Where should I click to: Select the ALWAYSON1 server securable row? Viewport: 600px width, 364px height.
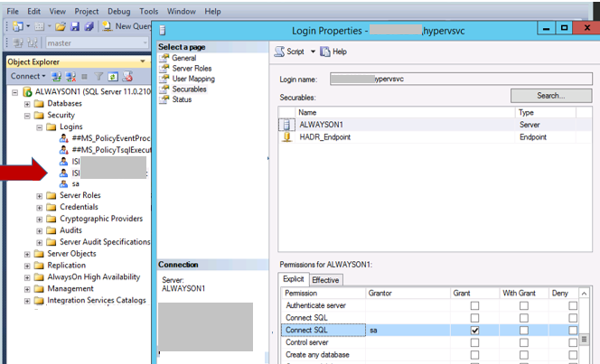point(435,125)
